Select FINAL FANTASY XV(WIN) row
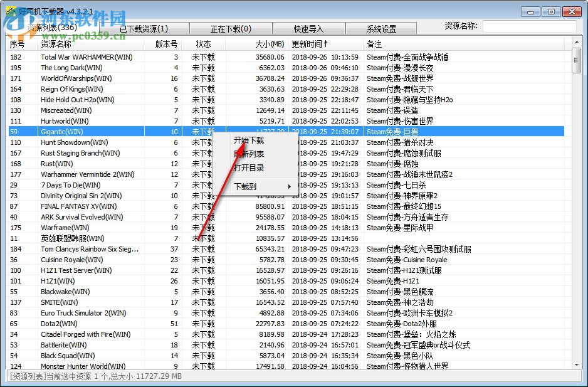 (285, 206)
